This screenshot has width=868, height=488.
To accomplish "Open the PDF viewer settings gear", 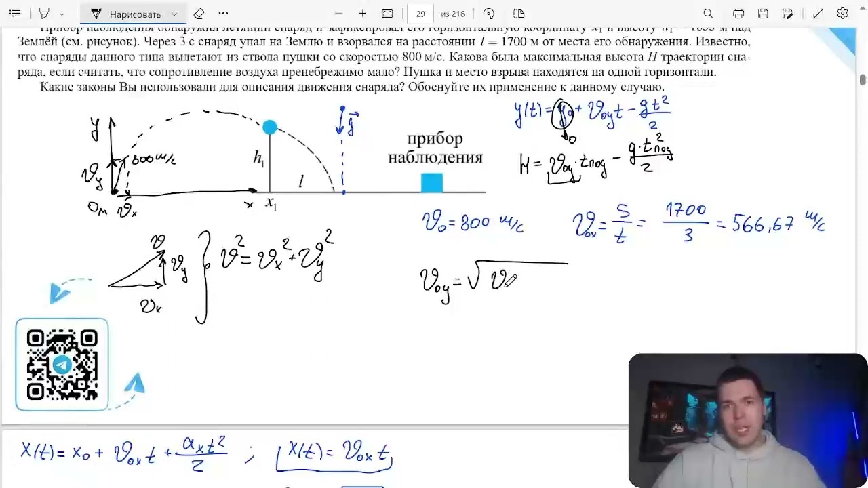I will point(843,14).
